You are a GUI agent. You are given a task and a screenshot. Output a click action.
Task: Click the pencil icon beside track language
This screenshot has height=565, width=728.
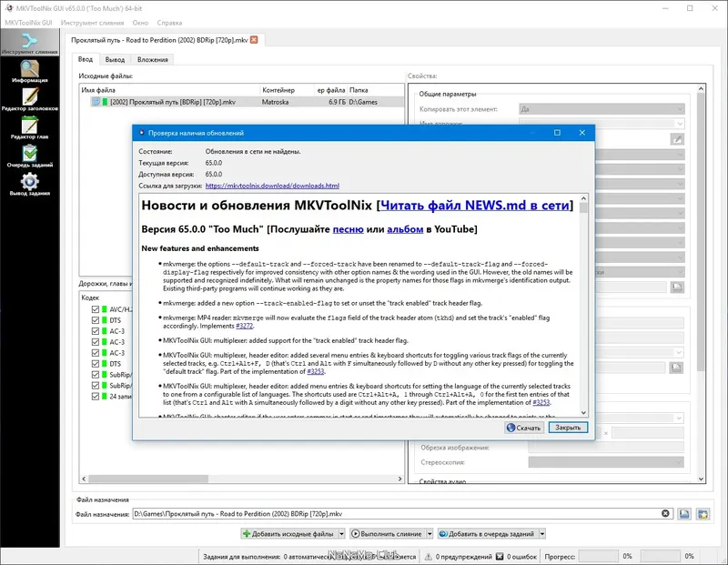point(677,139)
